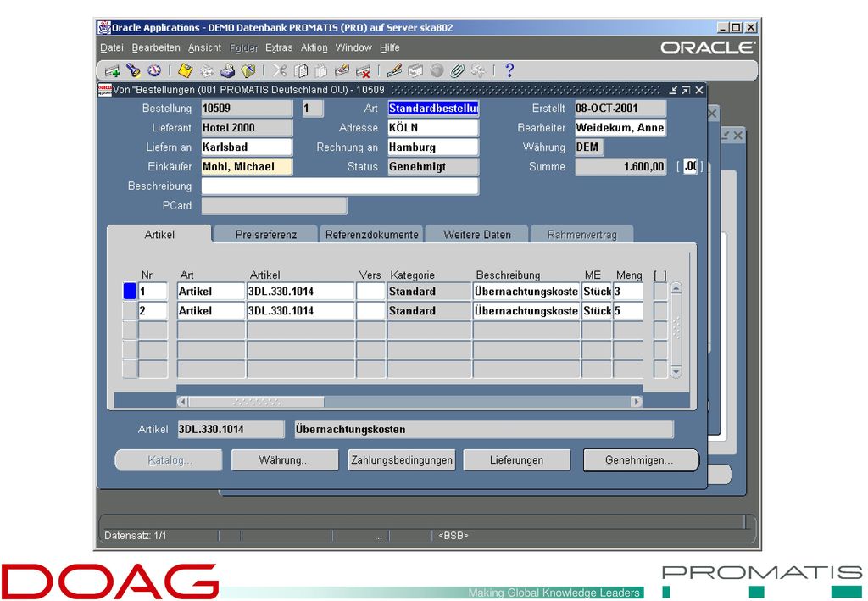Click the upward arrow of the lines scrollbar
868x601 pixels.
coord(676,288)
